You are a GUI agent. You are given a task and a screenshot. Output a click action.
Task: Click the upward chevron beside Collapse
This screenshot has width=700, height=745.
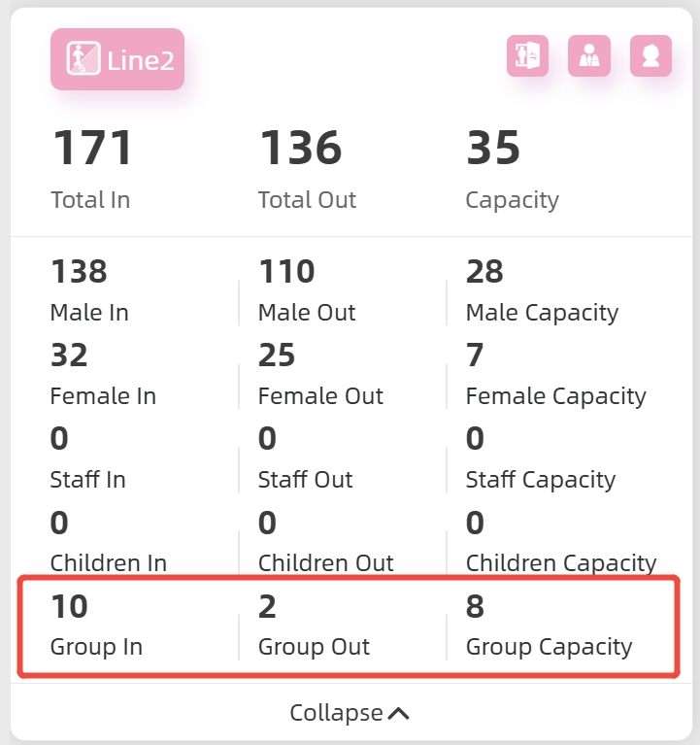click(x=398, y=714)
